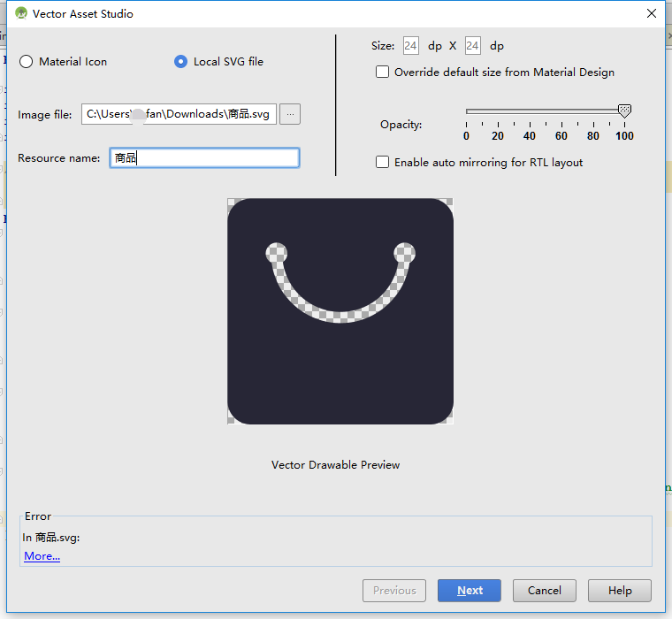Open file browser with the ... button
672x619 pixels.
coord(290,114)
